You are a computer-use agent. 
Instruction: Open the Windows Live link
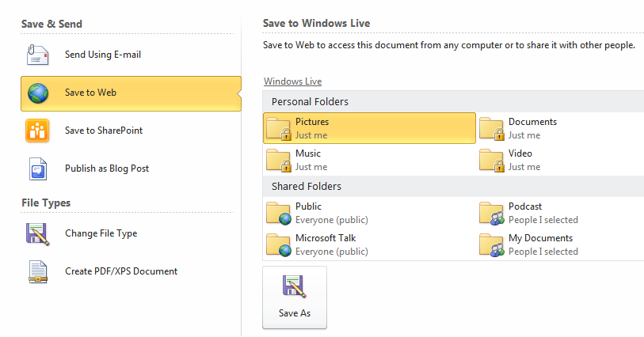pyautogui.click(x=292, y=81)
